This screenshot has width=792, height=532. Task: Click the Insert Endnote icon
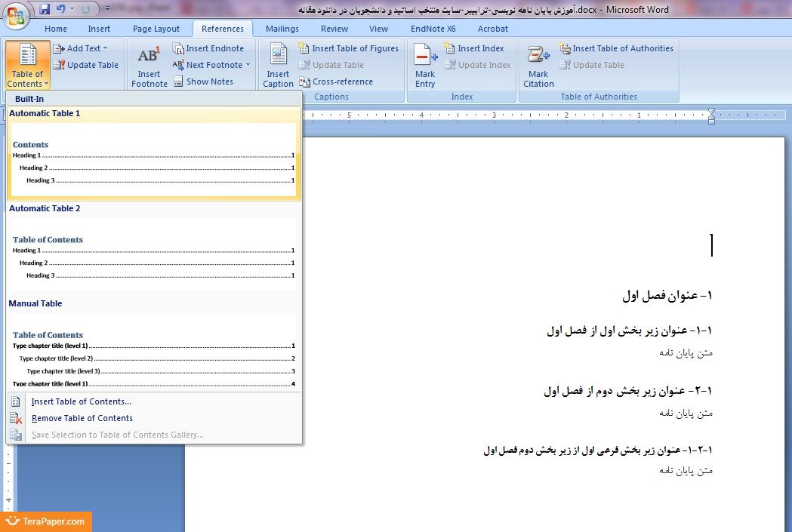coord(179,48)
